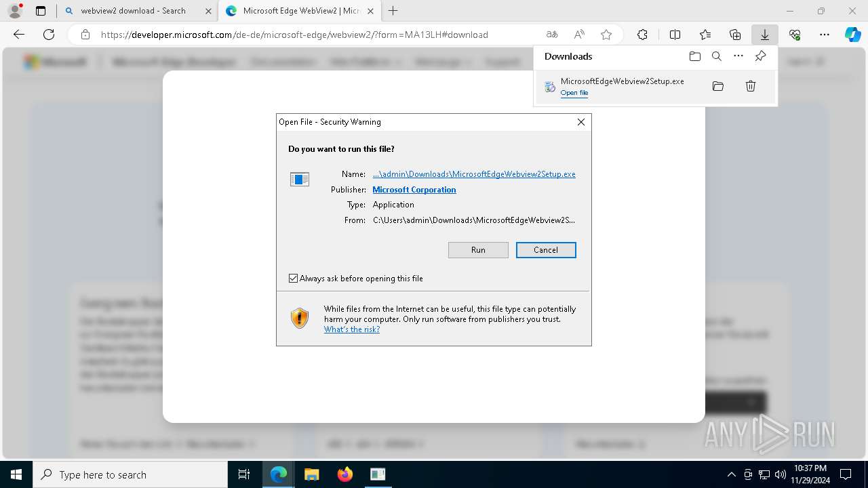
Task: Click the Edge profile avatar icon
Action: 15,11
